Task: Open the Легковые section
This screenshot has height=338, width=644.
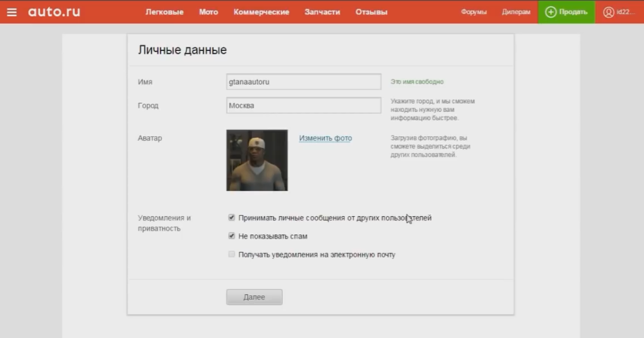Action: click(165, 12)
